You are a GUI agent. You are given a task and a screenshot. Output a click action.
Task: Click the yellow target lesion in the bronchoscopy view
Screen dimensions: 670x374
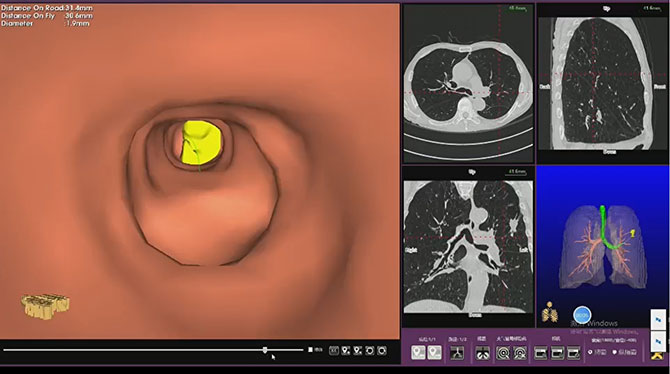tap(202, 142)
